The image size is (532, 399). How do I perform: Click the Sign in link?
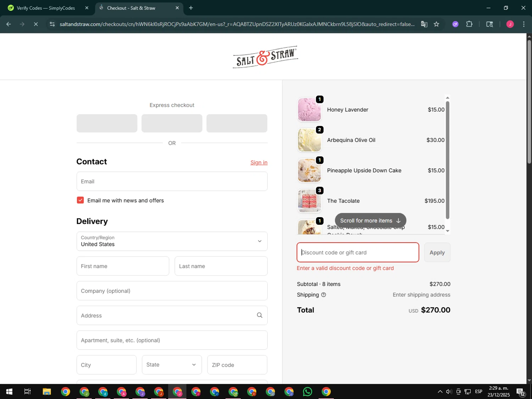[259, 162]
